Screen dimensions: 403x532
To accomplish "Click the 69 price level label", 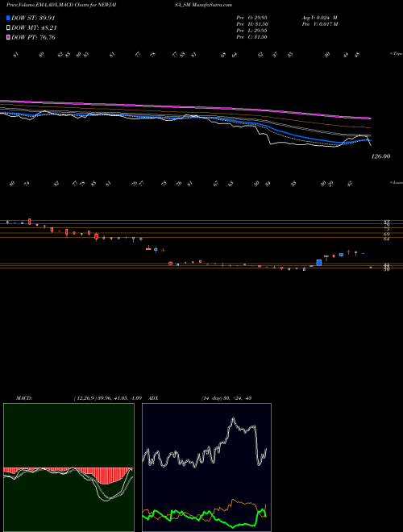I will [386, 234].
